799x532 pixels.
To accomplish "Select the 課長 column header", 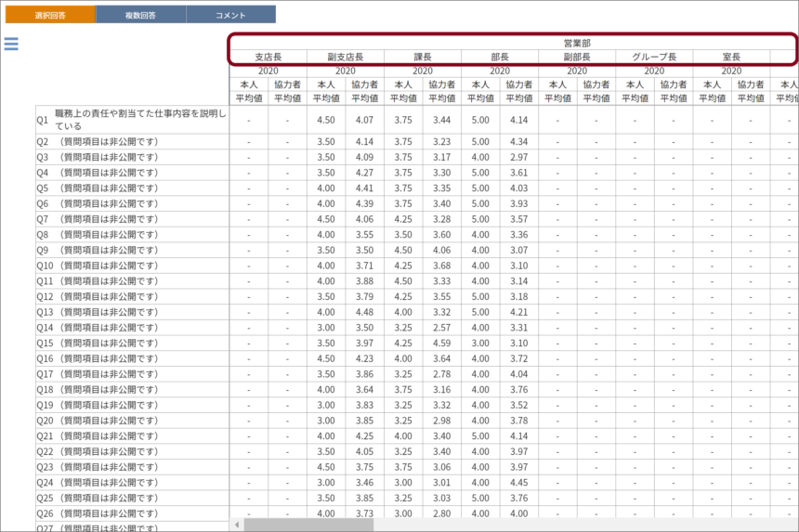I will click(x=423, y=57).
